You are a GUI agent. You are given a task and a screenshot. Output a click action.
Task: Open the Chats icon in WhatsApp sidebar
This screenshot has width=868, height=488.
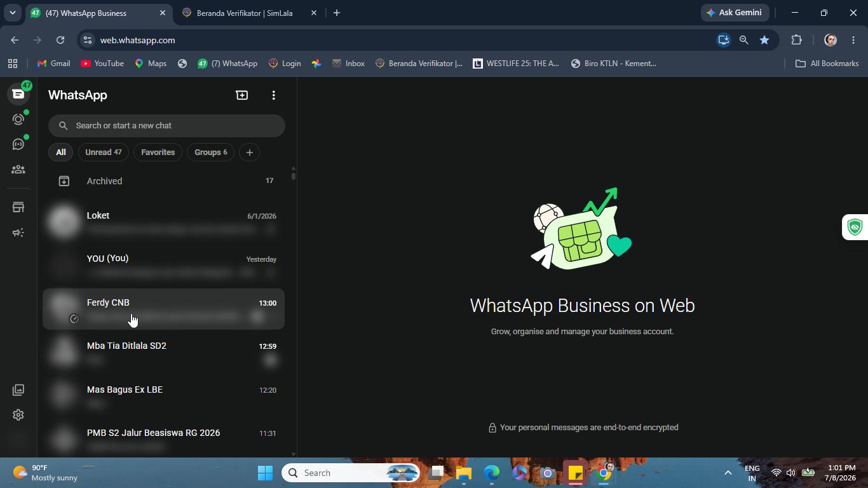pos(18,94)
